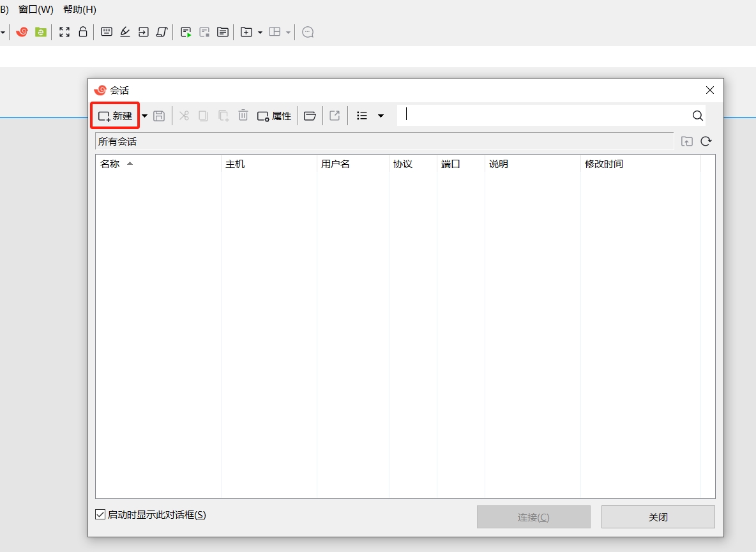Expand the view mode dropdown arrow
756x552 pixels.
tap(381, 116)
